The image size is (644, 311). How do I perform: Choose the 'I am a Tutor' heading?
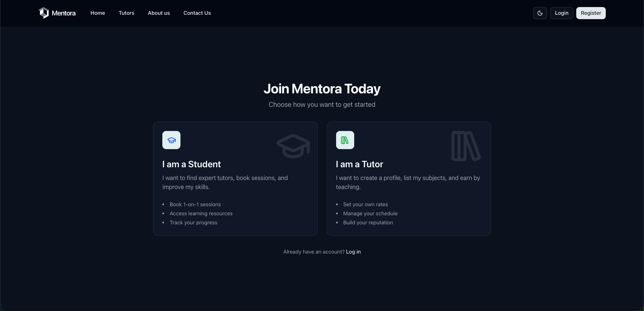(359, 164)
